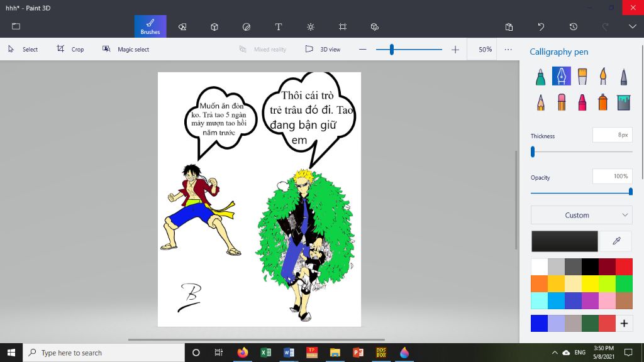
Task: Pick the bright red color swatch
Action: (624, 266)
